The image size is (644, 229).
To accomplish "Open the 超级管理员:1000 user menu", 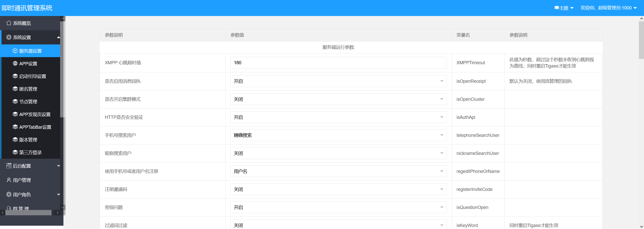I will (x=609, y=8).
